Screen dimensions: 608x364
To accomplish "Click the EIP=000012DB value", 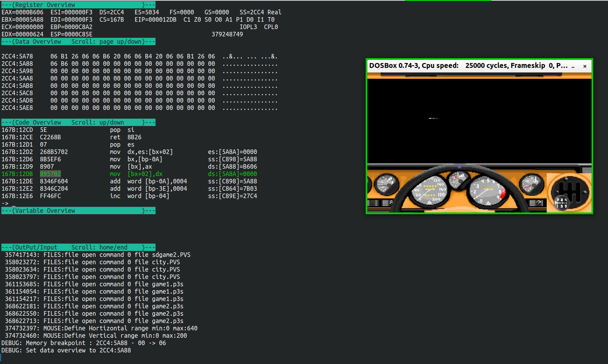I will (x=156, y=20).
